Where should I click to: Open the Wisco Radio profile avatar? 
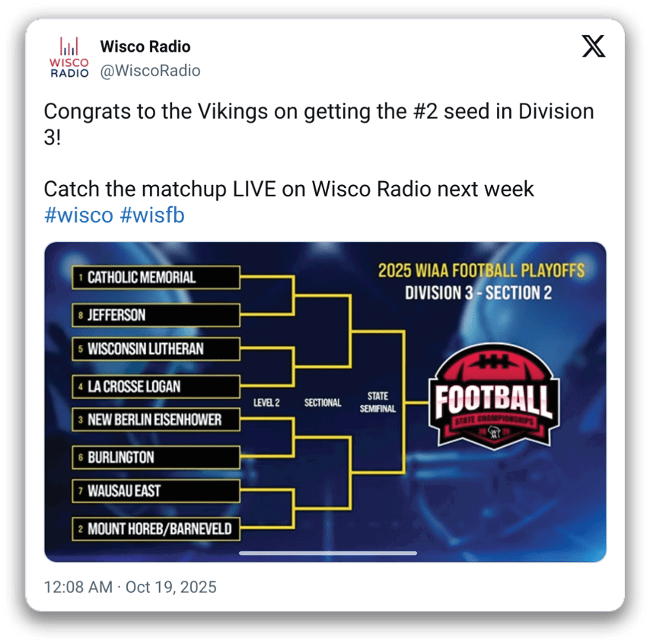(69, 58)
